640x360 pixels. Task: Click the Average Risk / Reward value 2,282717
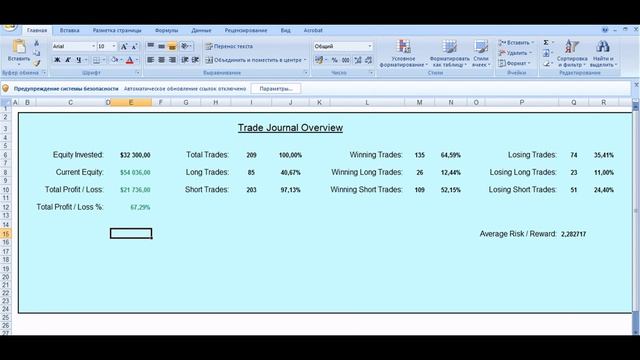click(573, 234)
